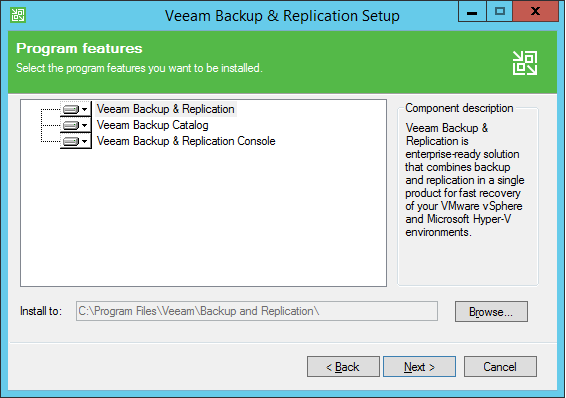Open dropdown arrow for Veeam Backup & Replication

(84, 109)
